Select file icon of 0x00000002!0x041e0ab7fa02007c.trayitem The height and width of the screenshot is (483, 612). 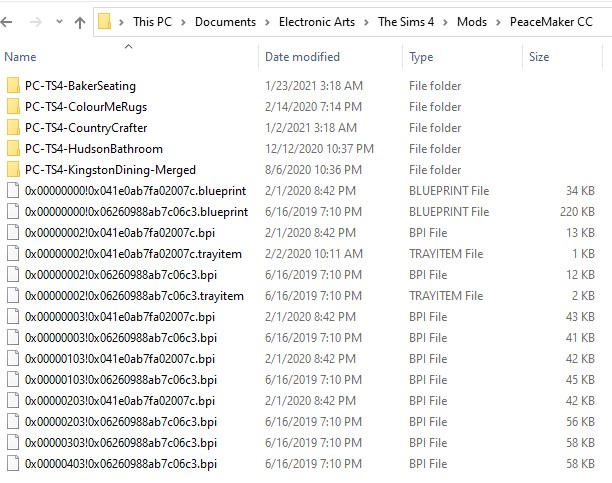pyautogui.click(x=13, y=254)
